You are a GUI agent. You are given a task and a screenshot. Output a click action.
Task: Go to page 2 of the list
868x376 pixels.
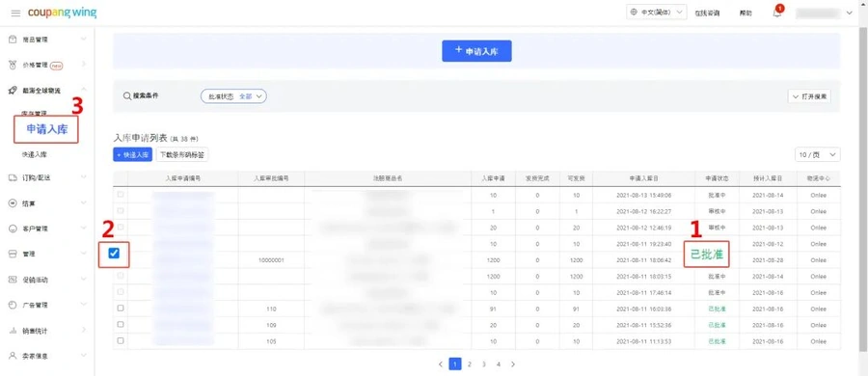470,364
